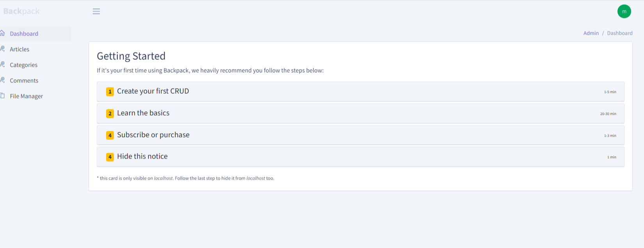Click the icon beside Comments in sidebar
Screen dimensions: 644x248
pos(2,80)
